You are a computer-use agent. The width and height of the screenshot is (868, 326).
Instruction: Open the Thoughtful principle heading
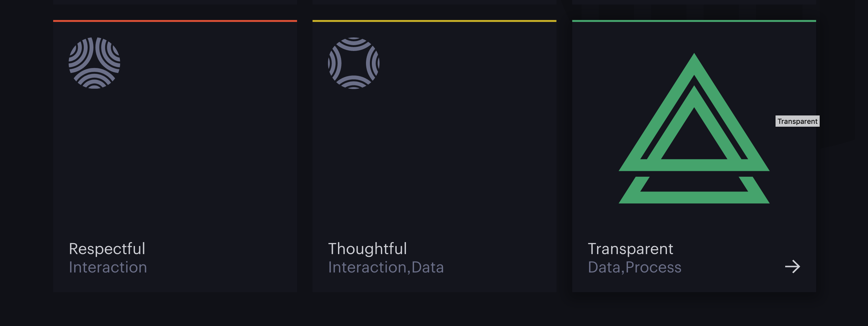pyautogui.click(x=367, y=249)
